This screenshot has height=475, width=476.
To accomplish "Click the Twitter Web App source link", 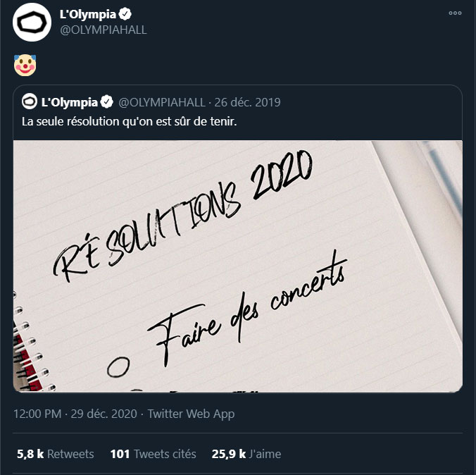I will point(191,414).
